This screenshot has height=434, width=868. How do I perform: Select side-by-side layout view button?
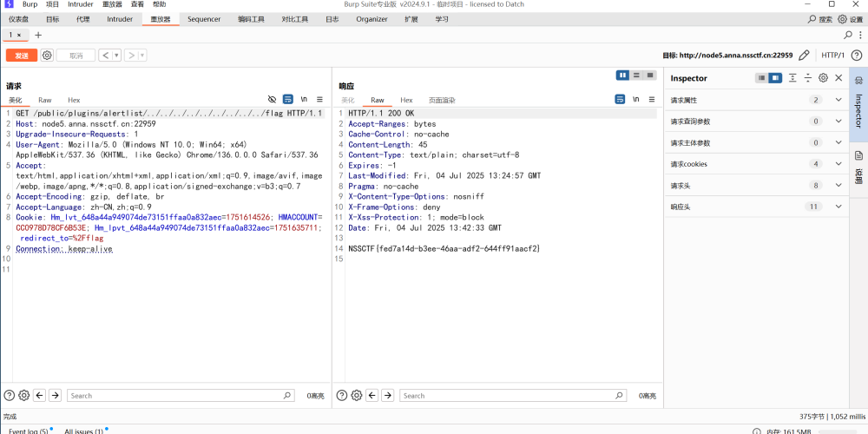[622, 75]
